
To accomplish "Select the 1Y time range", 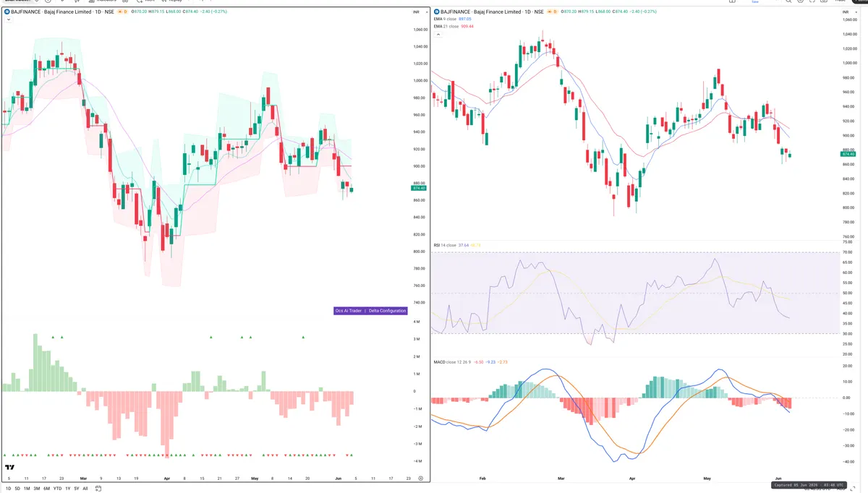I will pyautogui.click(x=67, y=489).
